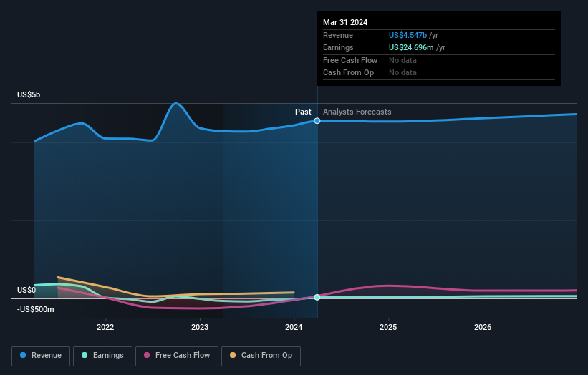Click the tooltip date 'Mar 31 2024'
Screen dimensions: 588x375
(345, 22)
